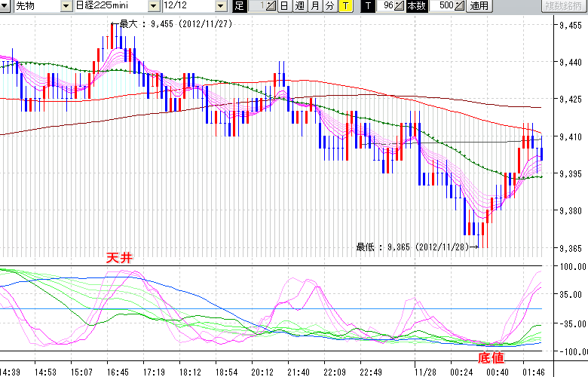Toggle the yellow T tick chart button
The width and height of the screenshot is (588, 377).
coord(345,7)
